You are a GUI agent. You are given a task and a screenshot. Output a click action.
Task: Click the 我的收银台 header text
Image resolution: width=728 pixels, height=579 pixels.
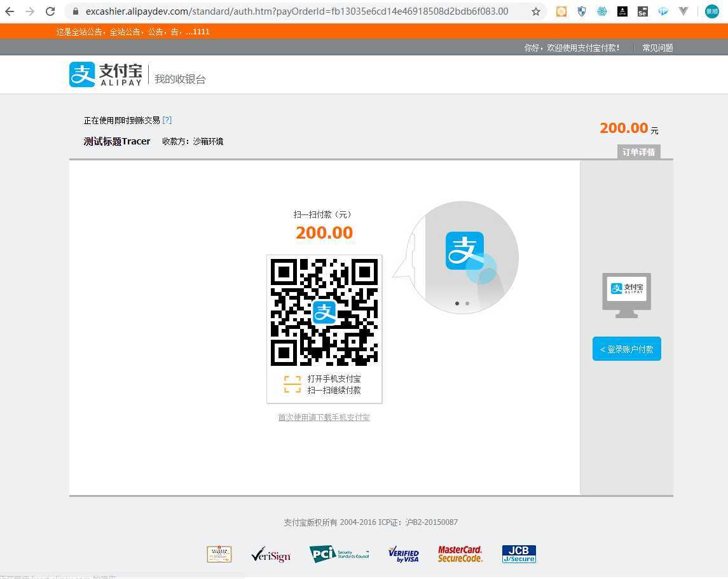point(180,79)
